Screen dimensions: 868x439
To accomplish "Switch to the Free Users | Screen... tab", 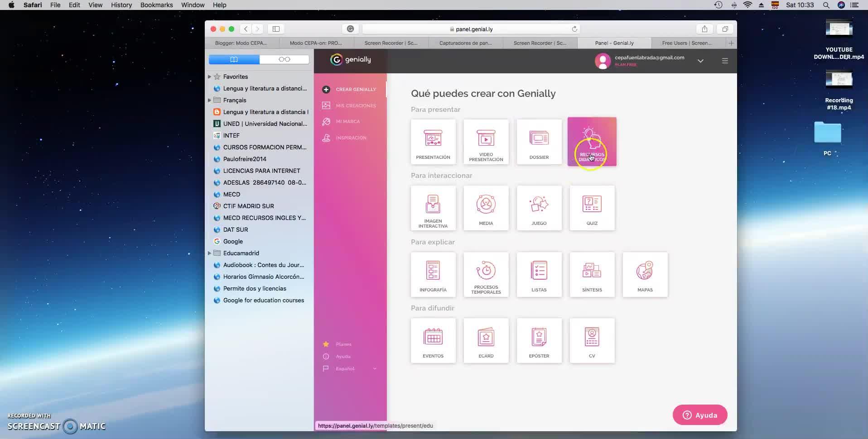I will point(687,43).
